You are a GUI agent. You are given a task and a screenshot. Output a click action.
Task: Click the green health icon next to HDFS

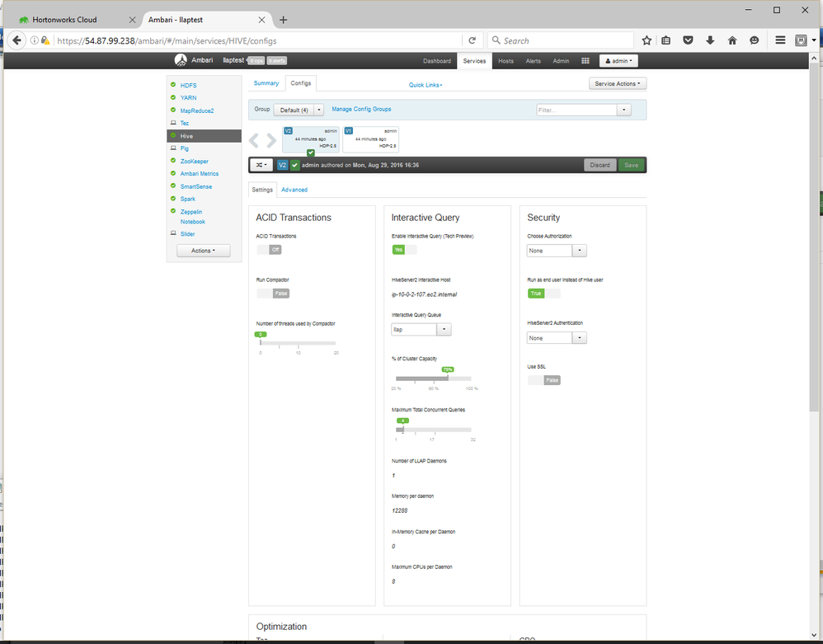click(x=172, y=85)
